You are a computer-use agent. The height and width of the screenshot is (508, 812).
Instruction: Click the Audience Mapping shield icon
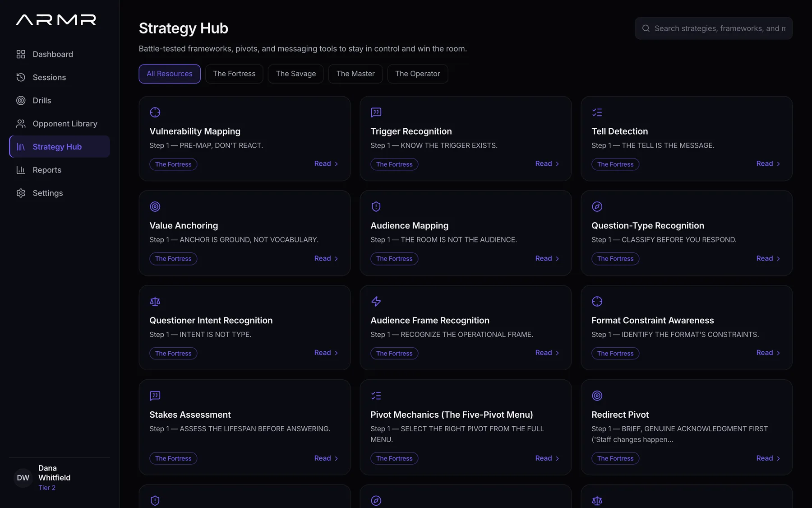(x=376, y=207)
